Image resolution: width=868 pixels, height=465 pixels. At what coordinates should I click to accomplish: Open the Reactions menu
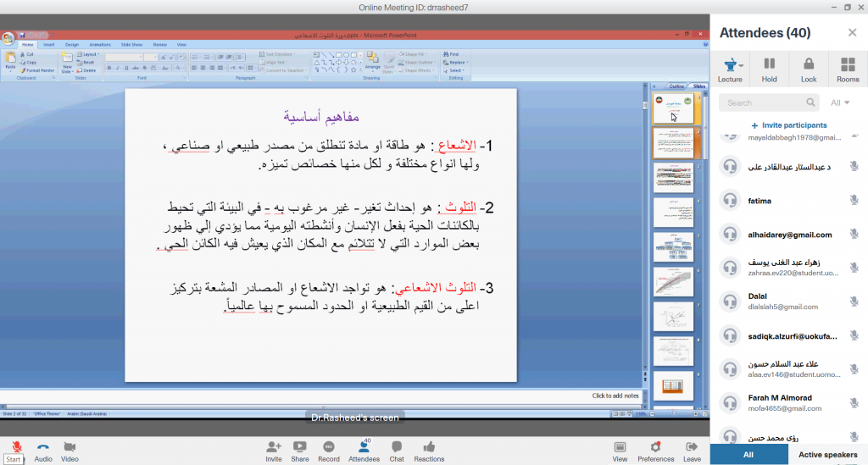tap(429, 446)
